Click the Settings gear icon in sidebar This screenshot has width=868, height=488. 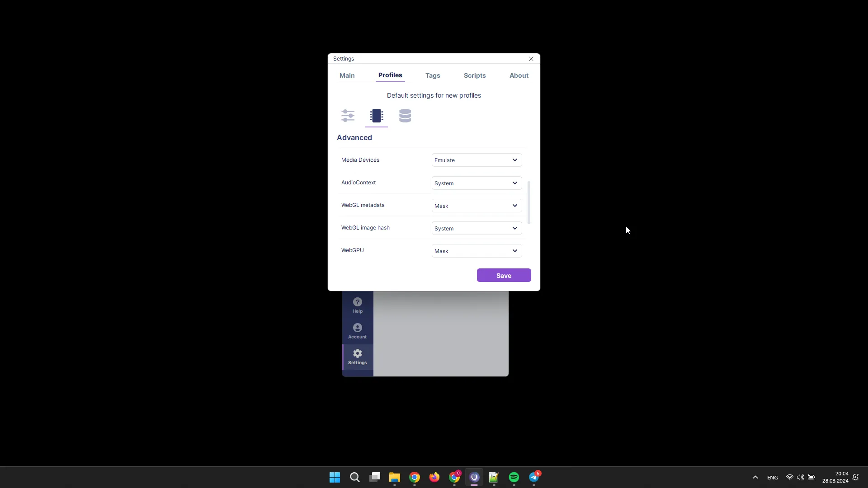[x=357, y=353]
